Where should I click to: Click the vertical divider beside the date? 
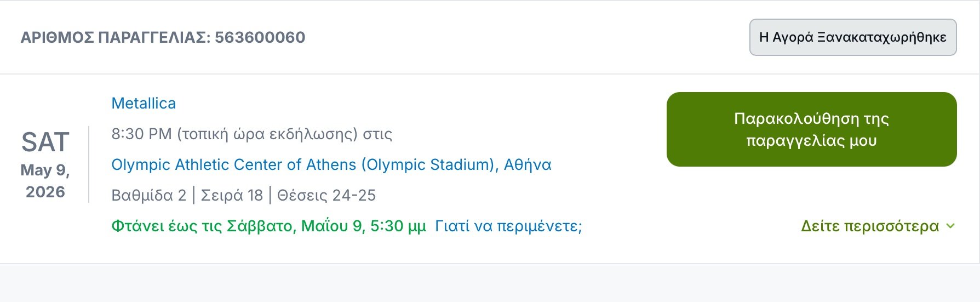pyautogui.click(x=89, y=164)
